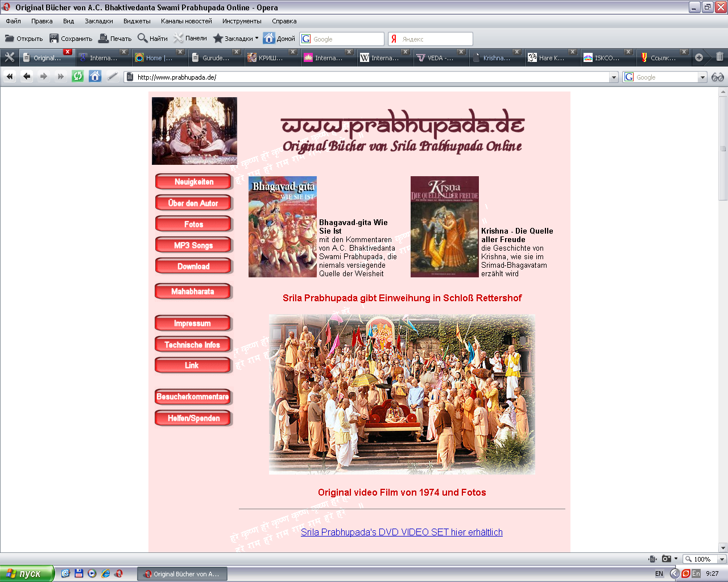Click the Google search field in toolbar
This screenshot has width=728, height=582.
click(x=342, y=39)
